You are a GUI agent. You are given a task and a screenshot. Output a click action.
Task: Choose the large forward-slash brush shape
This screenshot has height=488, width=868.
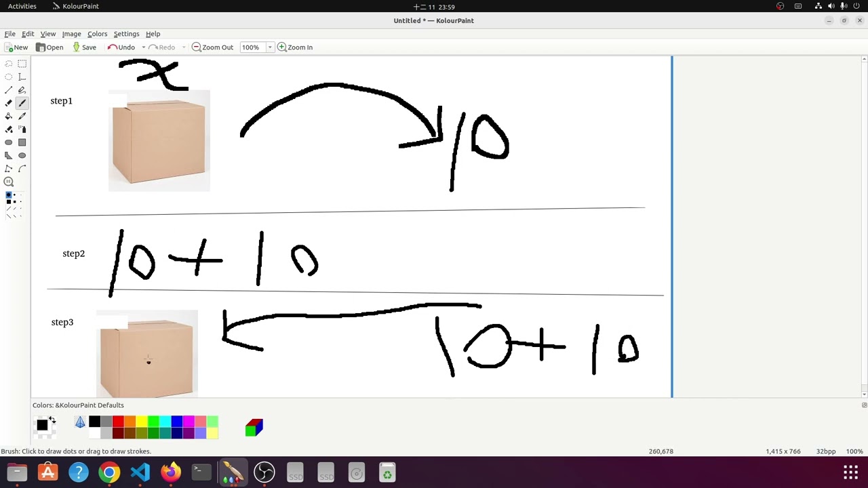click(9, 209)
